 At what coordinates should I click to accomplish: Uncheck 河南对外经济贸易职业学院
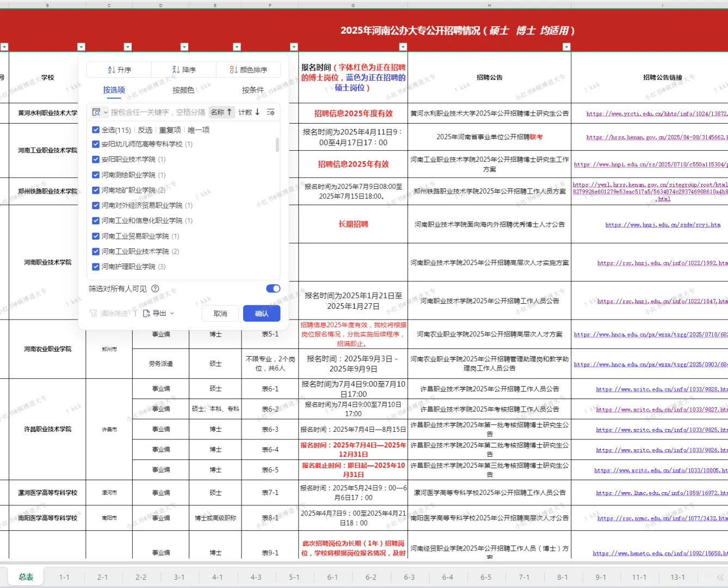click(96, 205)
